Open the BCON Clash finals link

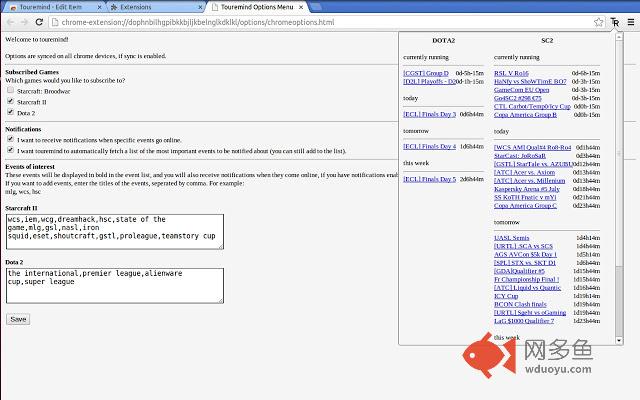pyautogui.click(x=520, y=304)
